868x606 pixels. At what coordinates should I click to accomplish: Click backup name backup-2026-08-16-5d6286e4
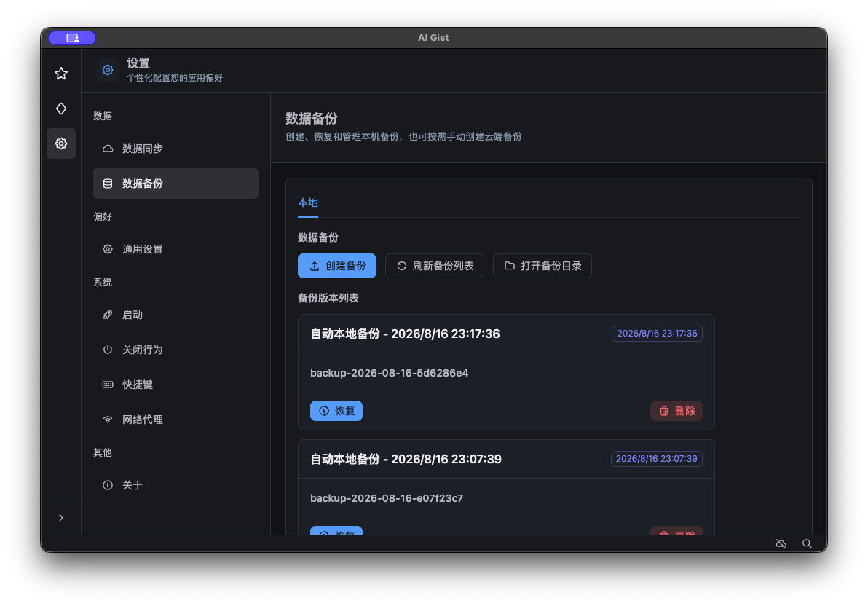coord(389,373)
